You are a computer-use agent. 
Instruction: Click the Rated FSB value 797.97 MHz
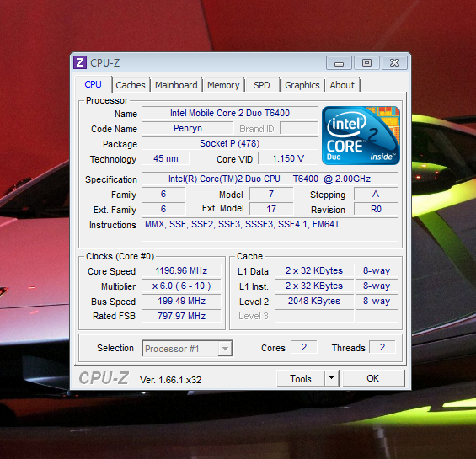(181, 316)
